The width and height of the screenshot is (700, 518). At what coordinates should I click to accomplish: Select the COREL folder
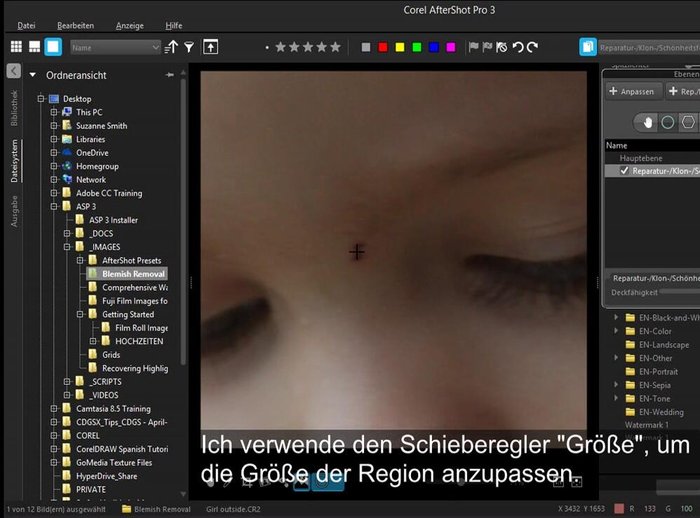(x=88, y=435)
